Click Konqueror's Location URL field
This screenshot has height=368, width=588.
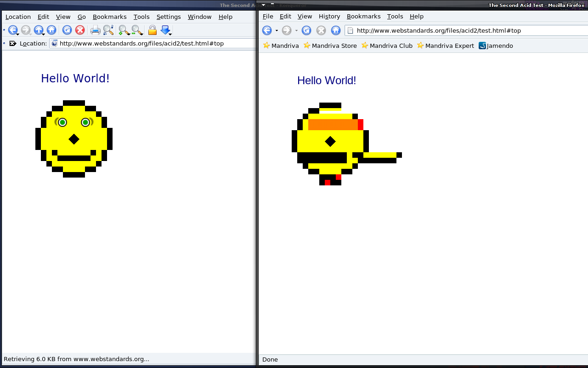pyautogui.click(x=153, y=43)
